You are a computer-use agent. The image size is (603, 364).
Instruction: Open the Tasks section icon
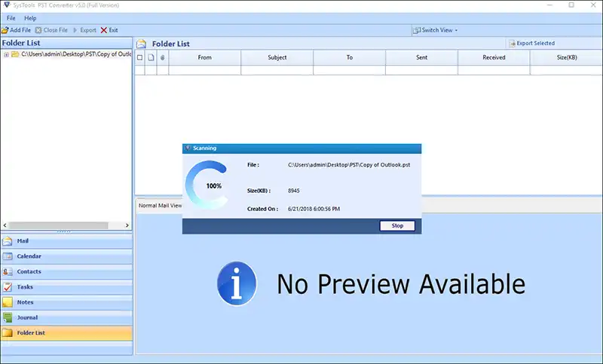tap(8, 287)
